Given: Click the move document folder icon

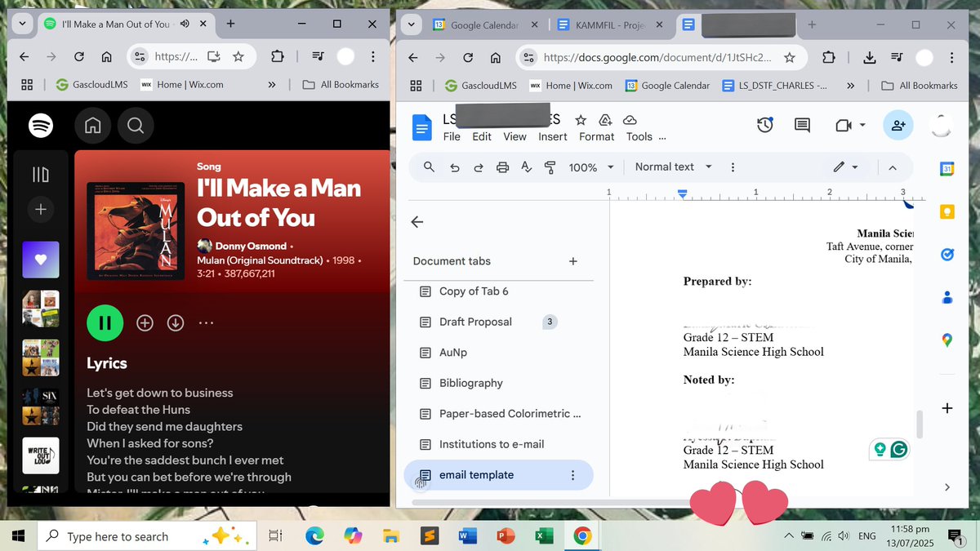Looking at the screenshot, I should coord(605,119).
